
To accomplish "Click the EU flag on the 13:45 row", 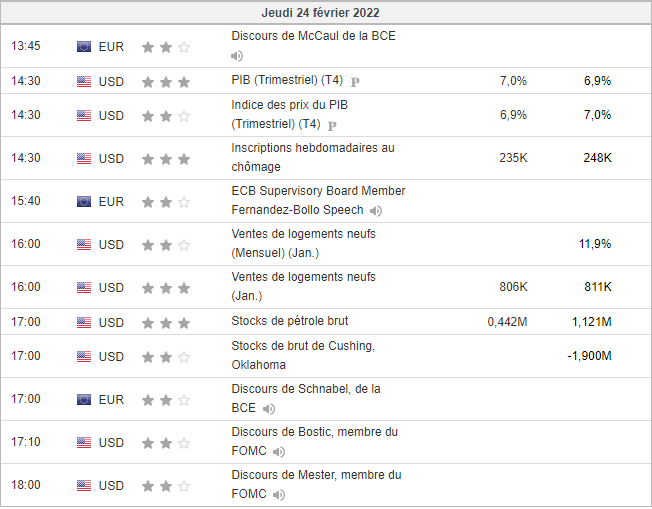I will tap(84, 47).
